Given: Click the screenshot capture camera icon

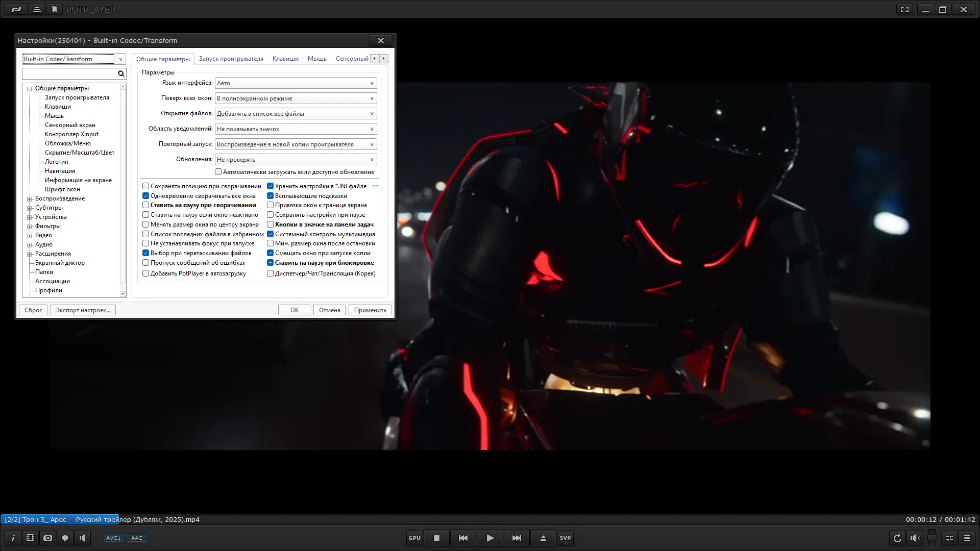Looking at the screenshot, I should tap(47, 538).
